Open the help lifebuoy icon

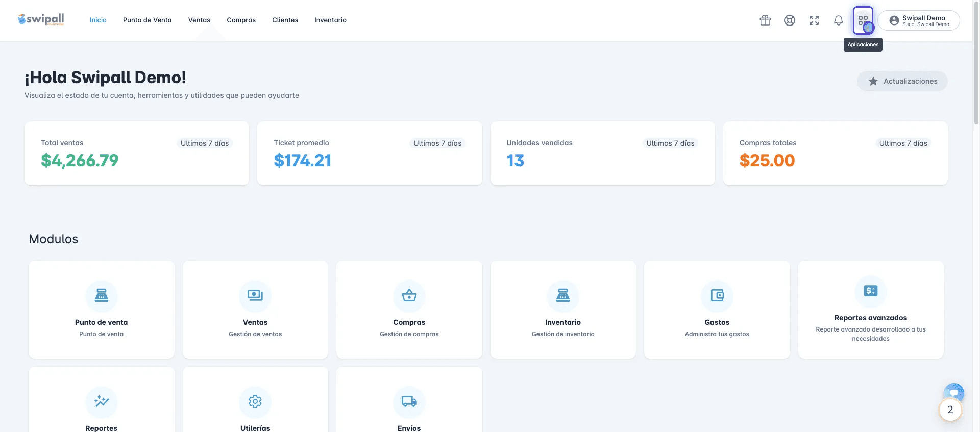pyautogui.click(x=790, y=20)
